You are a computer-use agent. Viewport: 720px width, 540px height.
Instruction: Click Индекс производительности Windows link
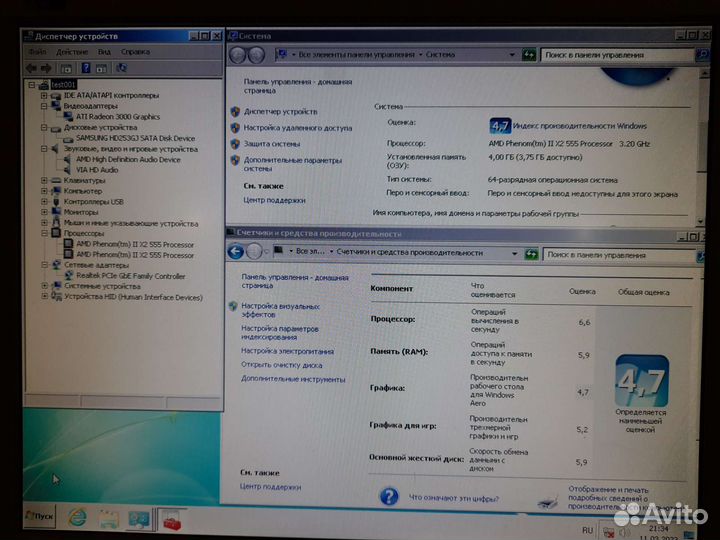(x=579, y=126)
